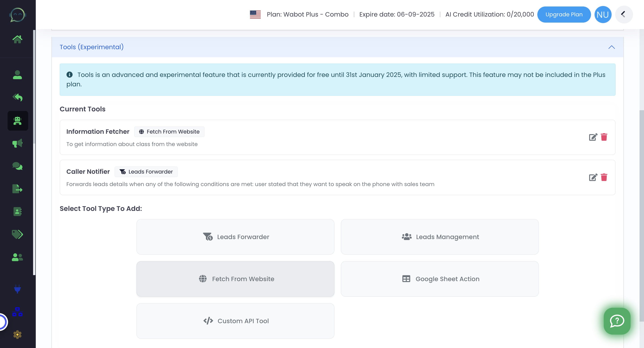
Task: Open the chat conversations sidebar icon
Action: [x=17, y=166]
